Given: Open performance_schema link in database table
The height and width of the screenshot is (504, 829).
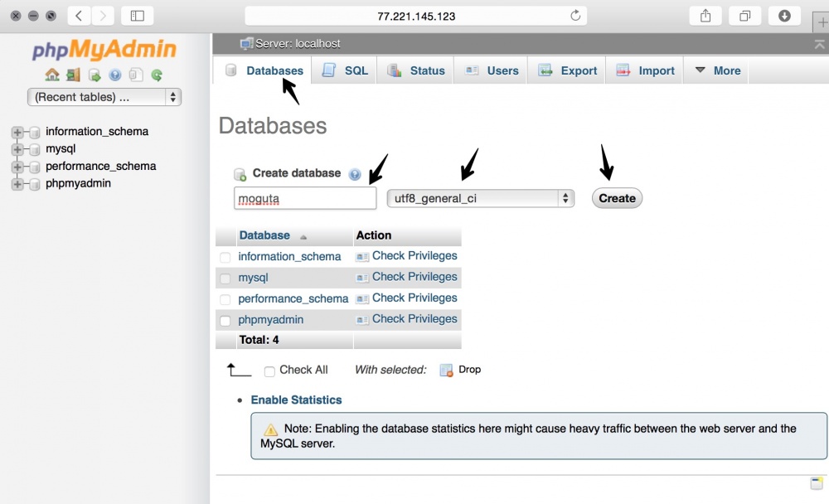Looking at the screenshot, I should (x=293, y=298).
